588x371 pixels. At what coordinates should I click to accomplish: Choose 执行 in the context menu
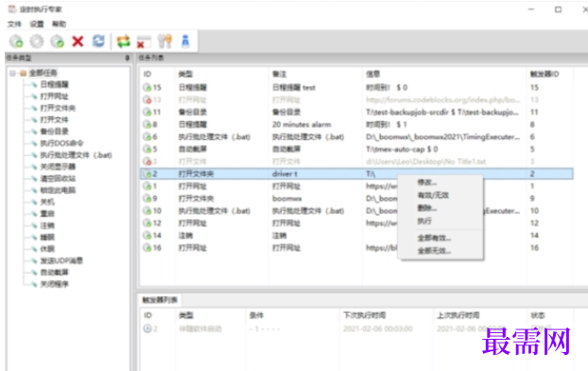[x=441, y=221]
